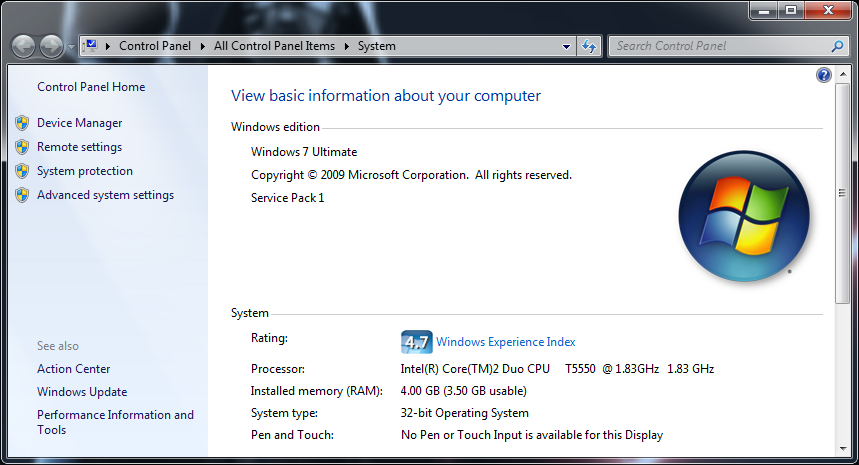The image size is (859, 465).
Task: Open recent pages dropdown next to Forward
Action: (x=71, y=47)
